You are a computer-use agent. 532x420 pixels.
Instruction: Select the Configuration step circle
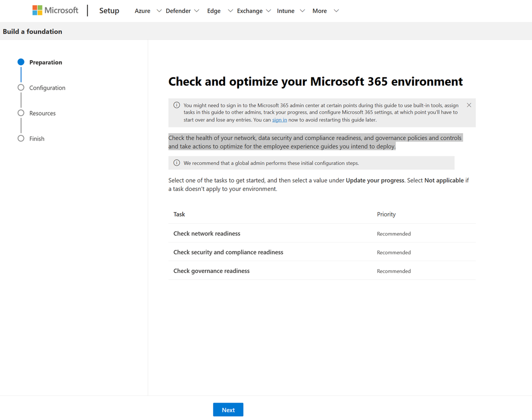21,87
